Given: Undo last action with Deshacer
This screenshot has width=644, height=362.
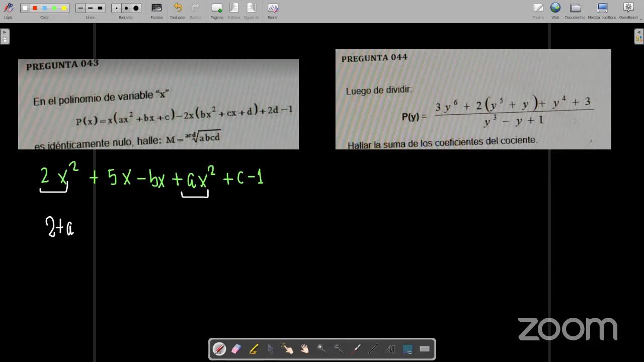Looking at the screenshot, I should [x=178, y=10].
